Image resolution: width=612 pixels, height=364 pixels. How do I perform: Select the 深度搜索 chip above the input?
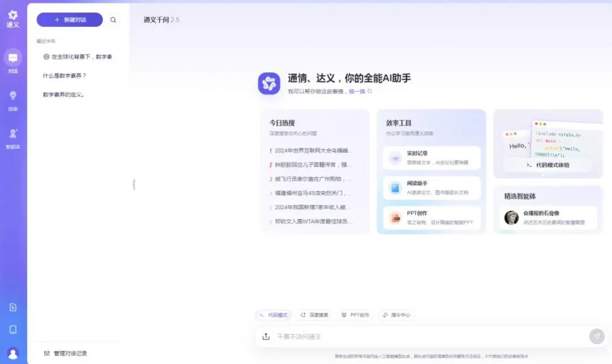(x=314, y=315)
